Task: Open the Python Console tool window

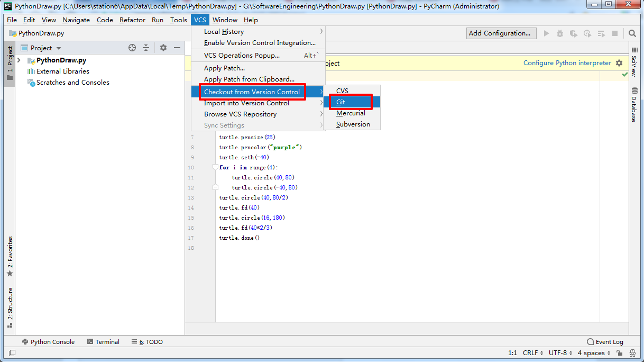Action: pyautogui.click(x=48, y=342)
